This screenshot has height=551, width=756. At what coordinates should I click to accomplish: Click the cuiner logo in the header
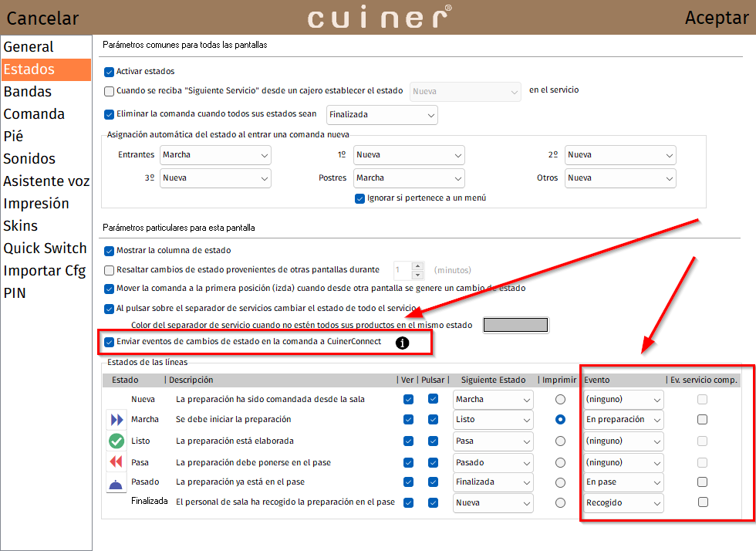380,17
